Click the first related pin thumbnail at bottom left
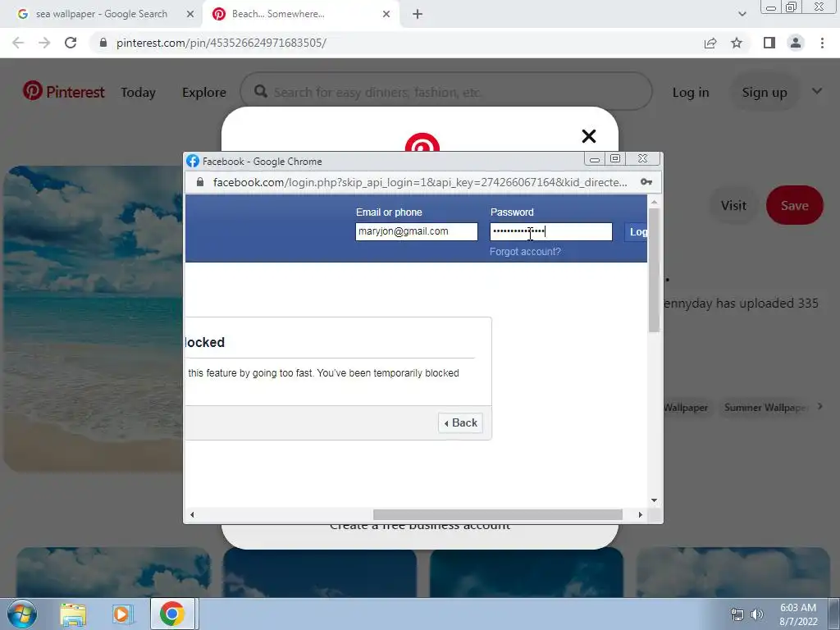This screenshot has height=630, width=840. click(x=113, y=572)
